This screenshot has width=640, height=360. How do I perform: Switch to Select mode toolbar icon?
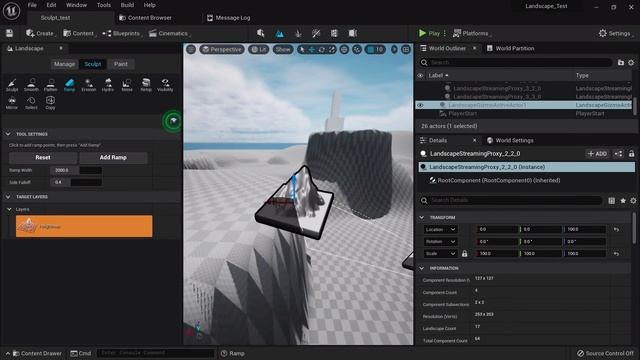(261, 33)
